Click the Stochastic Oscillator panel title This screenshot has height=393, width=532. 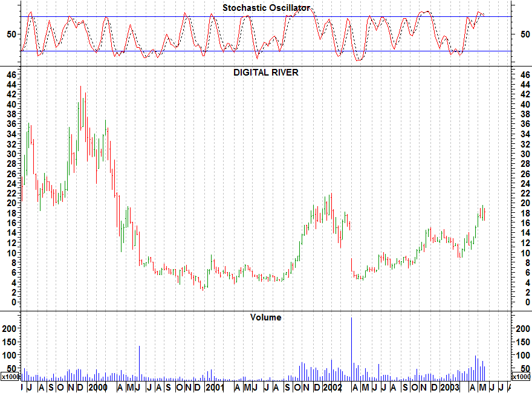[x=266, y=8]
